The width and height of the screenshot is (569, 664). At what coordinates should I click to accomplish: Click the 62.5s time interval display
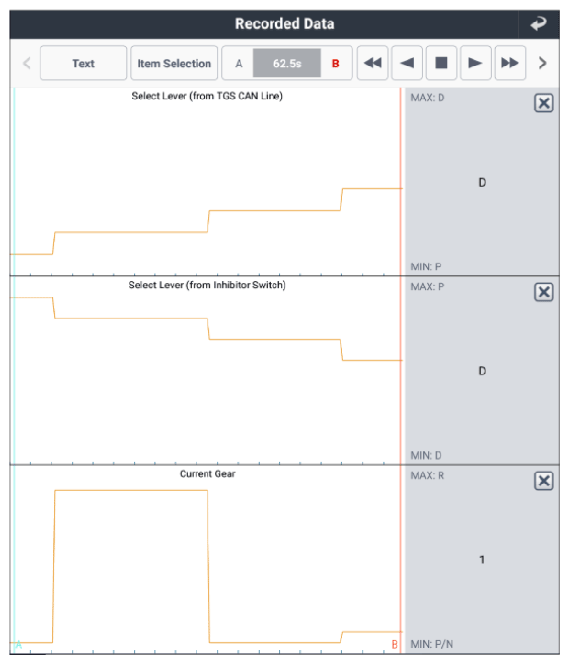pos(287,64)
